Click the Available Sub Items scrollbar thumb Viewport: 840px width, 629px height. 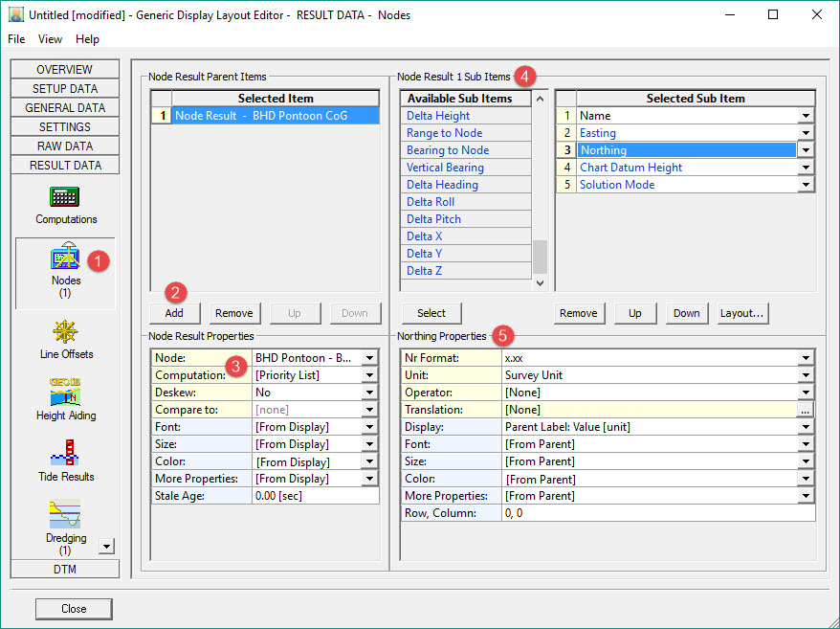(540, 257)
